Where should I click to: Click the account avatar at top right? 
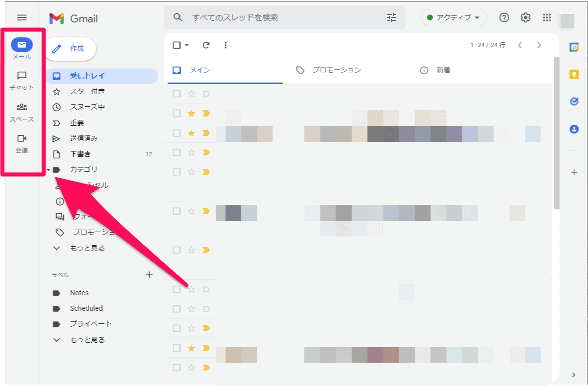point(567,20)
